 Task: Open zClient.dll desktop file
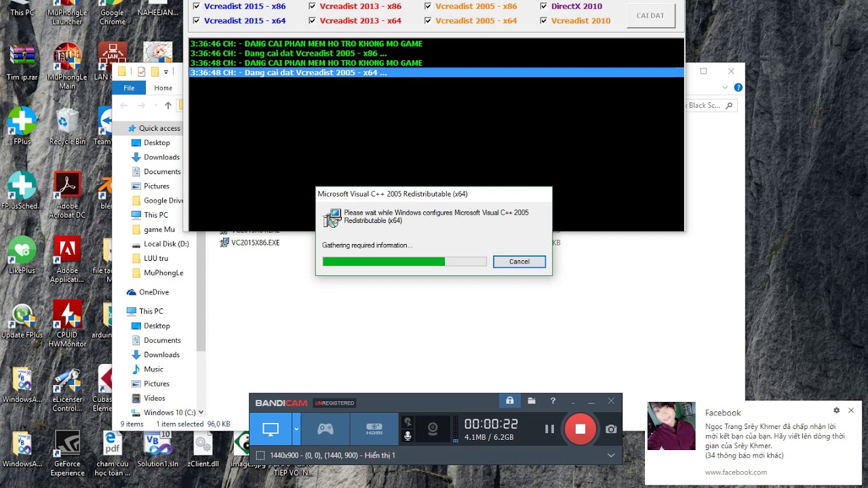(203, 449)
